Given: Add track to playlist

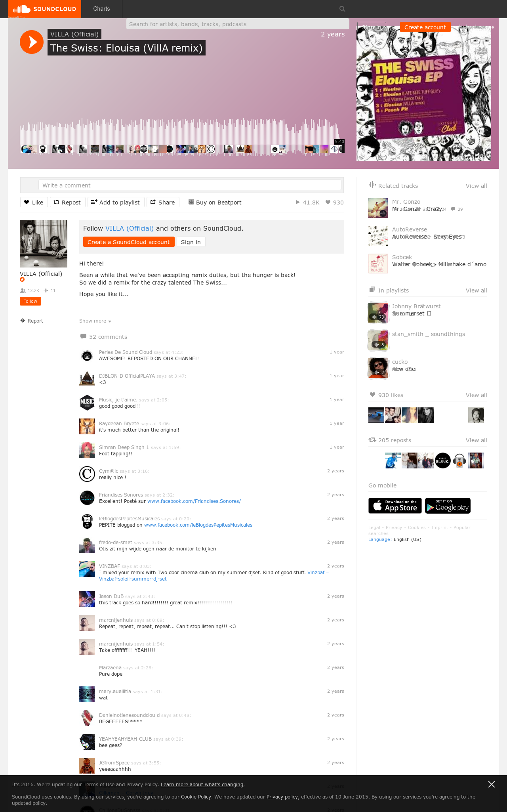Looking at the screenshot, I should 116,202.
